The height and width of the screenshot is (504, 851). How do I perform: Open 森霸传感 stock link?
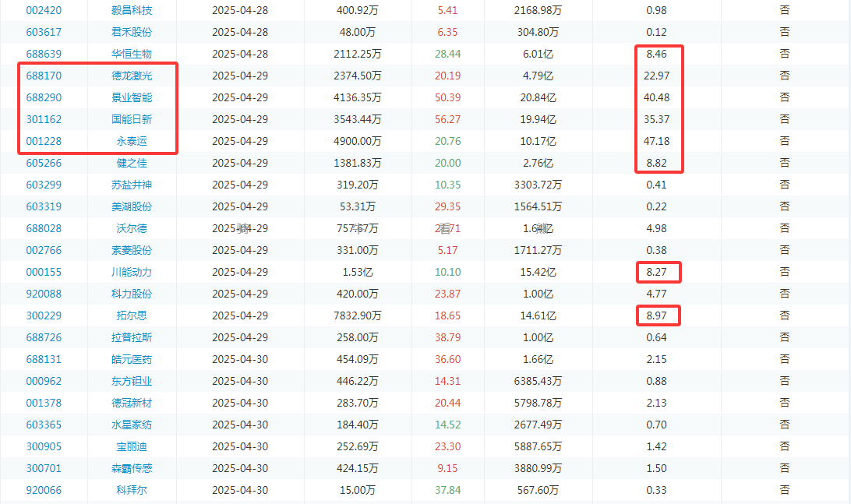[x=132, y=468]
